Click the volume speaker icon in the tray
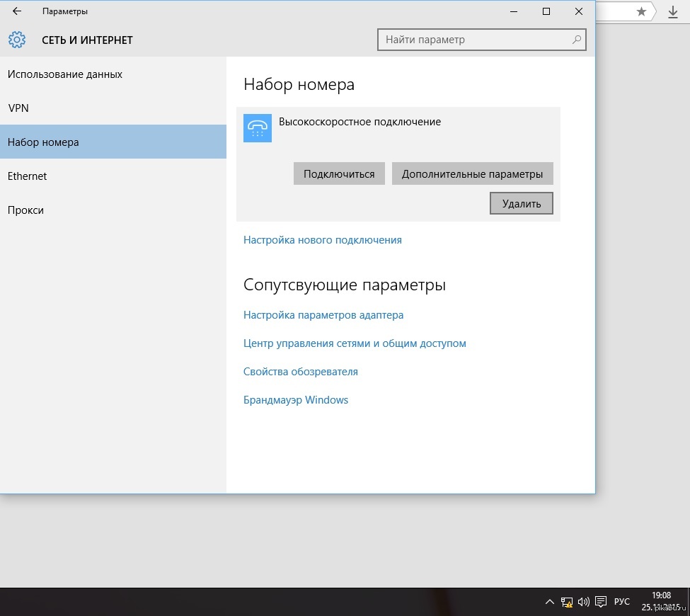Screen dimensions: 690x616 (x=584, y=602)
